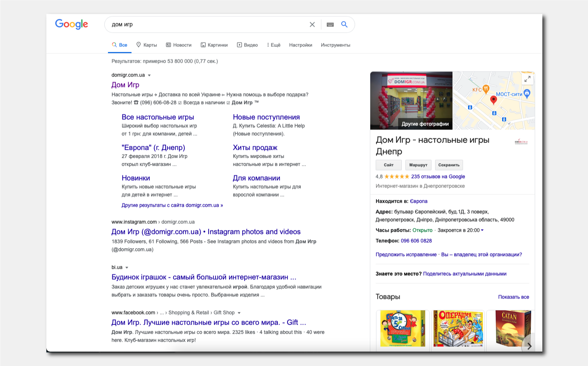Viewport: 588px width, 366px height.
Task: Click the Дом Игр - настольные игры Днепр title
Action: pyautogui.click(x=433, y=145)
